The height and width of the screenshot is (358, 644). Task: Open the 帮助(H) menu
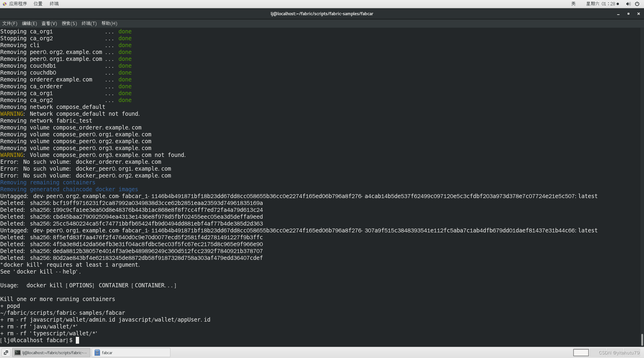point(109,23)
